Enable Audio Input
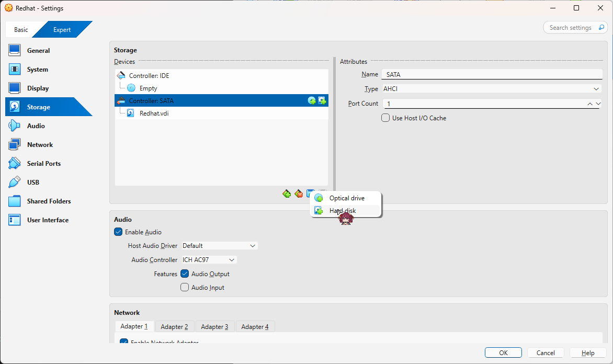This screenshot has width=613, height=364. (185, 287)
